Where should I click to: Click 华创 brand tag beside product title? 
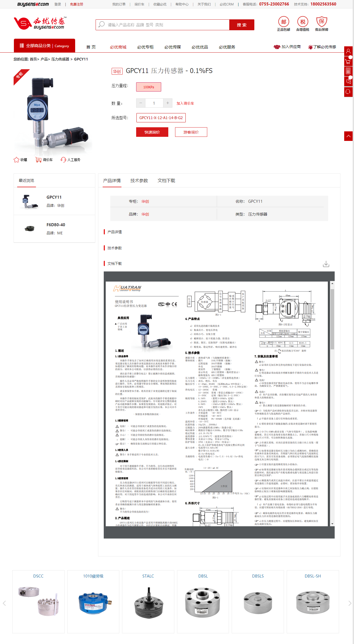pyautogui.click(x=117, y=71)
